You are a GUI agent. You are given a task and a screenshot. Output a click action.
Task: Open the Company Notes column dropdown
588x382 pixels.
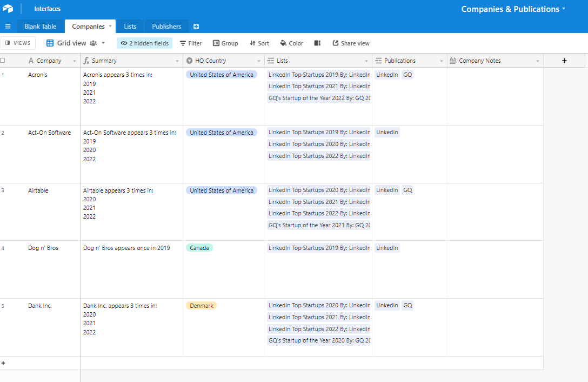[x=538, y=61]
